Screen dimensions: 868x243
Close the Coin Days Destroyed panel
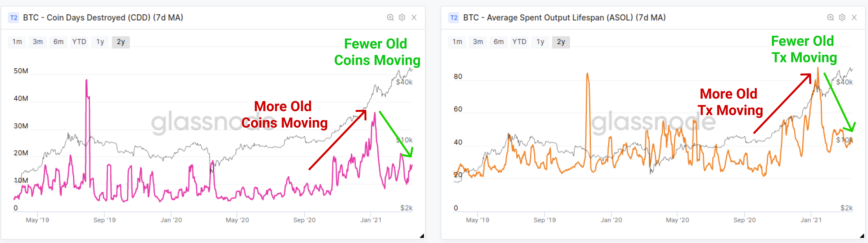point(414,17)
